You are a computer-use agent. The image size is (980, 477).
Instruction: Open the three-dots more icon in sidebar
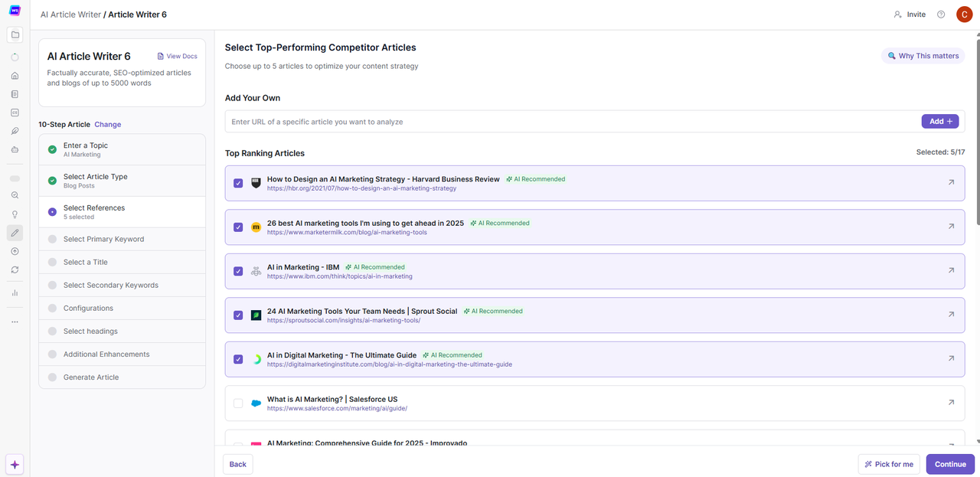(x=15, y=322)
